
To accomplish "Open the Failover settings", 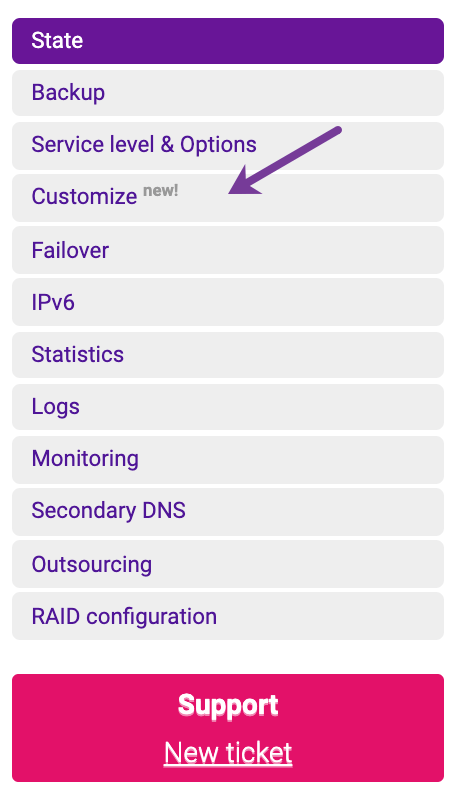I will pos(228,250).
